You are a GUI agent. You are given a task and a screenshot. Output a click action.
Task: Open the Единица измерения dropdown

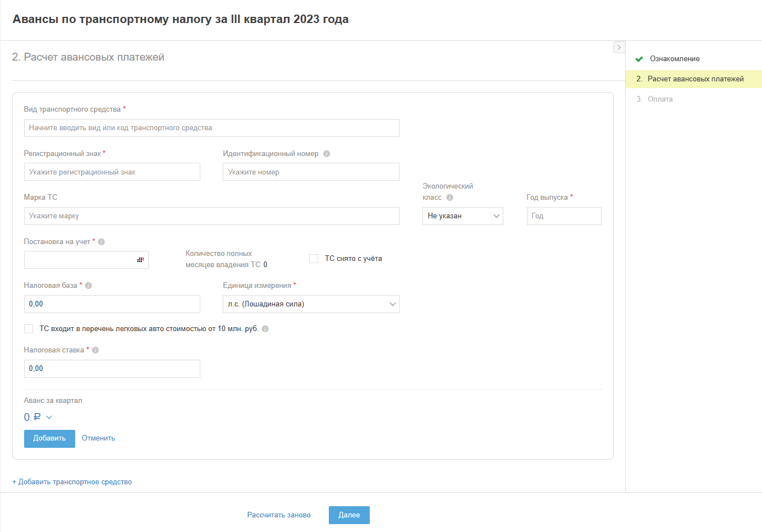311,304
